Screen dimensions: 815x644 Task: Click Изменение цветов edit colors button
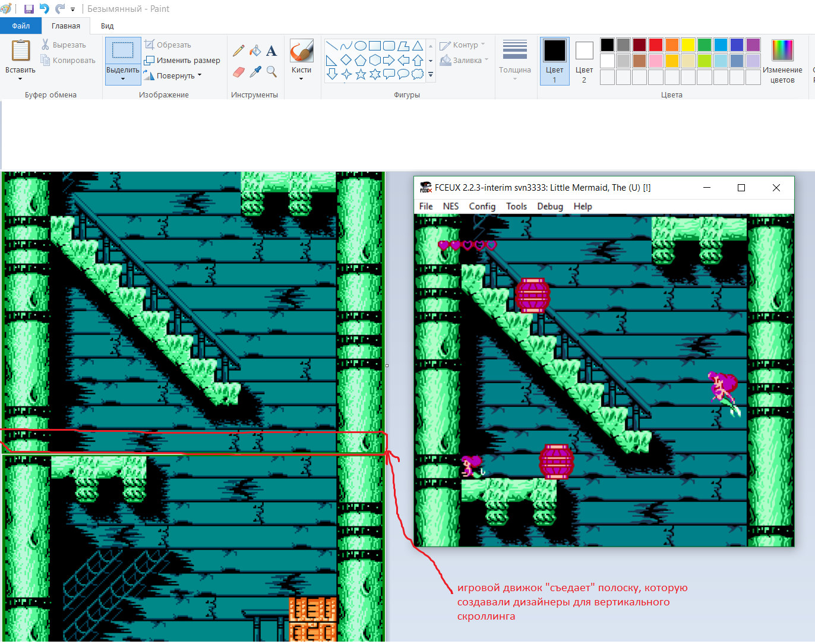point(782,61)
